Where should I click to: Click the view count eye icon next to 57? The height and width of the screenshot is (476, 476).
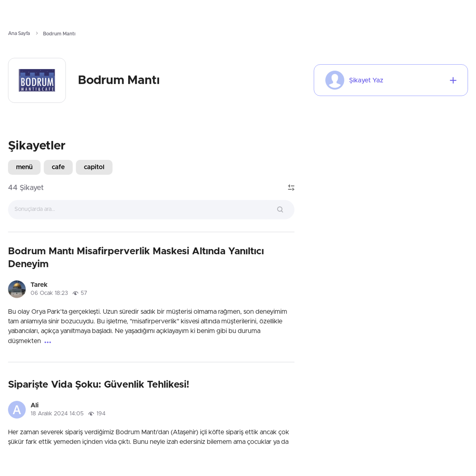pos(75,294)
